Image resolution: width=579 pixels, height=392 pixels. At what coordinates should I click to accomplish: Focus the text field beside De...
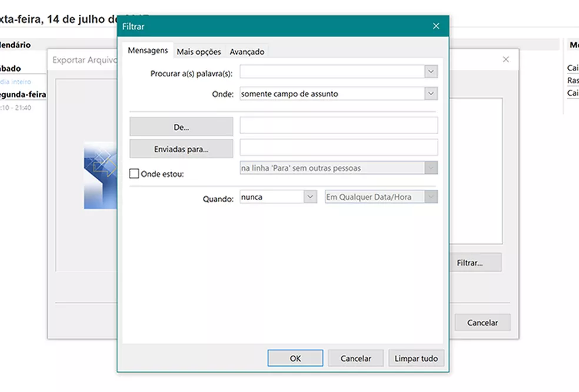point(338,125)
